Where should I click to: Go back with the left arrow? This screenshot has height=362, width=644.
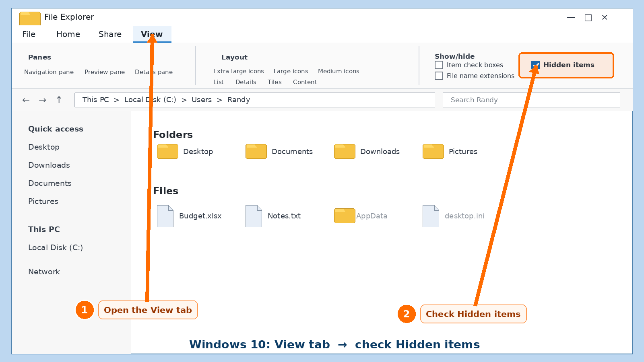[x=26, y=100]
